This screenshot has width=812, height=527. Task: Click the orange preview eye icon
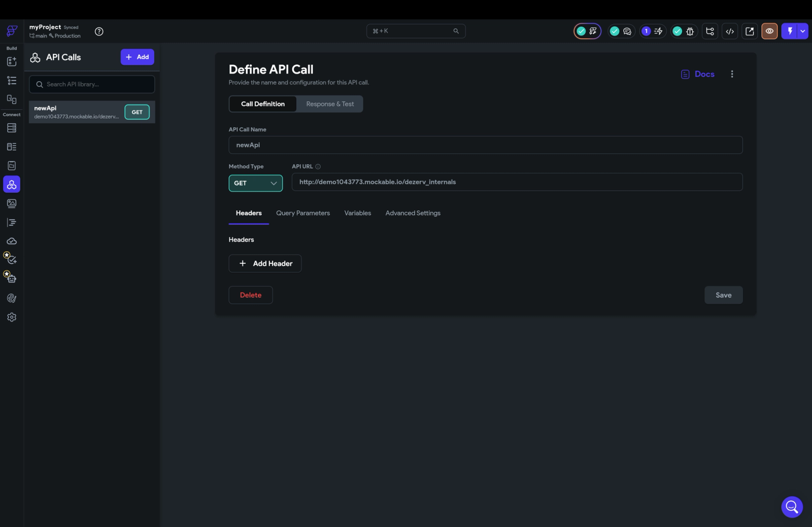[x=769, y=31]
